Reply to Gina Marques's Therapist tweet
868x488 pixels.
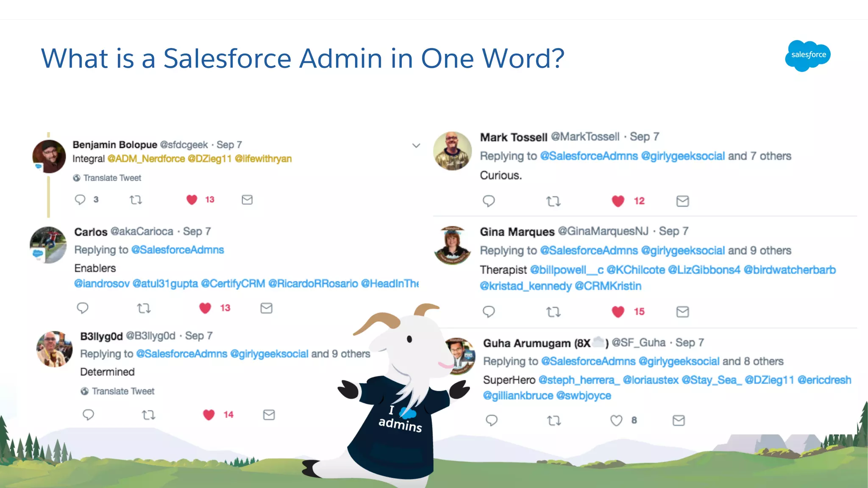[489, 312]
